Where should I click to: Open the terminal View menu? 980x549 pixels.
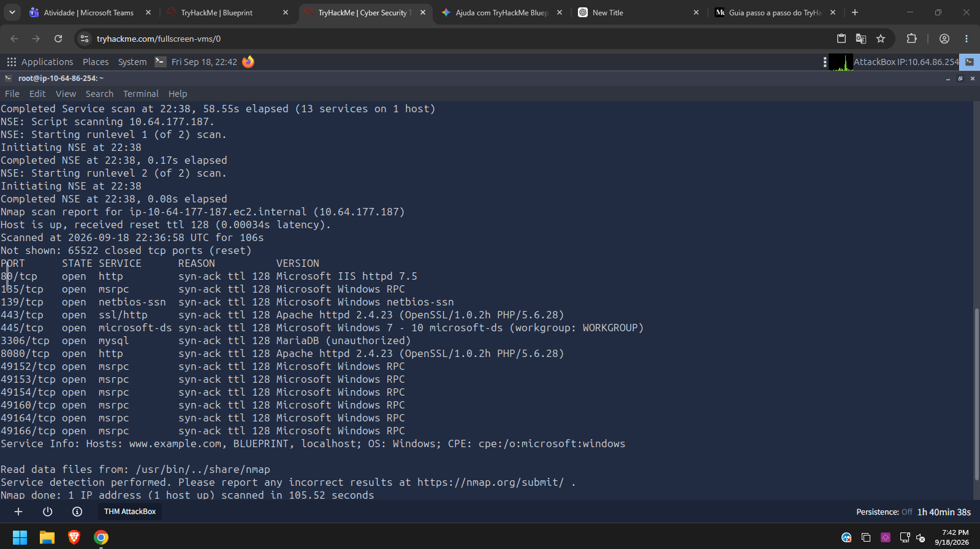(x=66, y=94)
